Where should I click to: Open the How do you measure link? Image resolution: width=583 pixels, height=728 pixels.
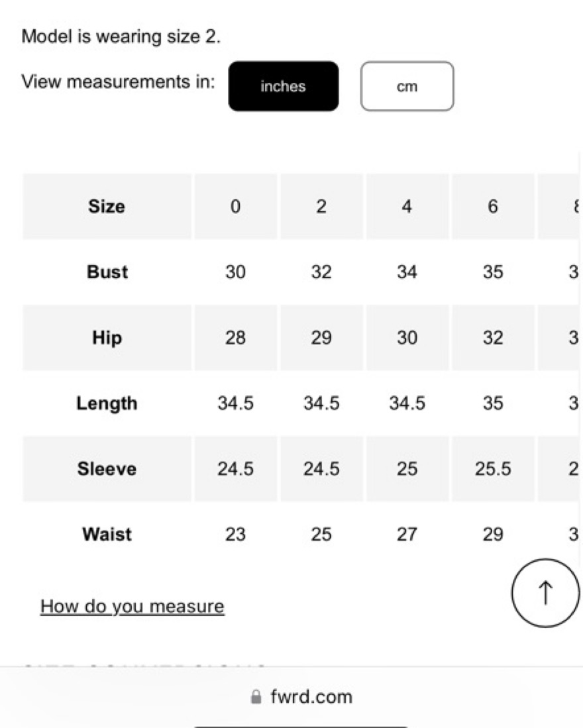click(132, 606)
